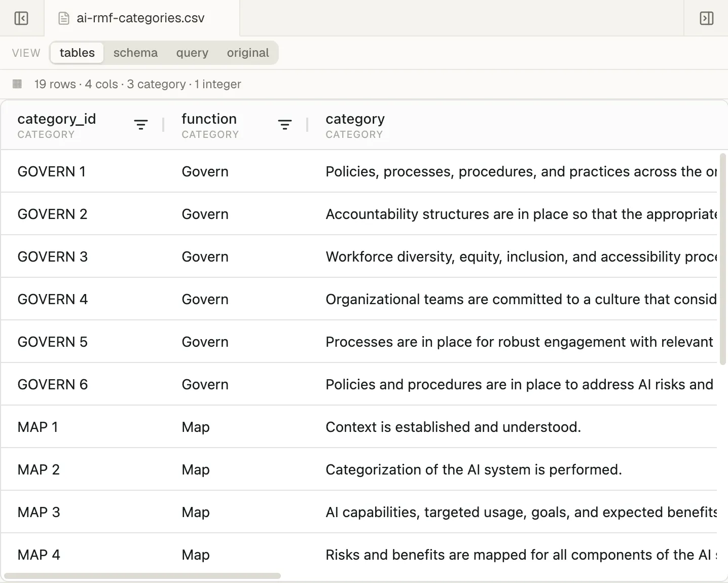
Task: Select the ai-rmf-categories.csv file tab
Action: [142, 18]
